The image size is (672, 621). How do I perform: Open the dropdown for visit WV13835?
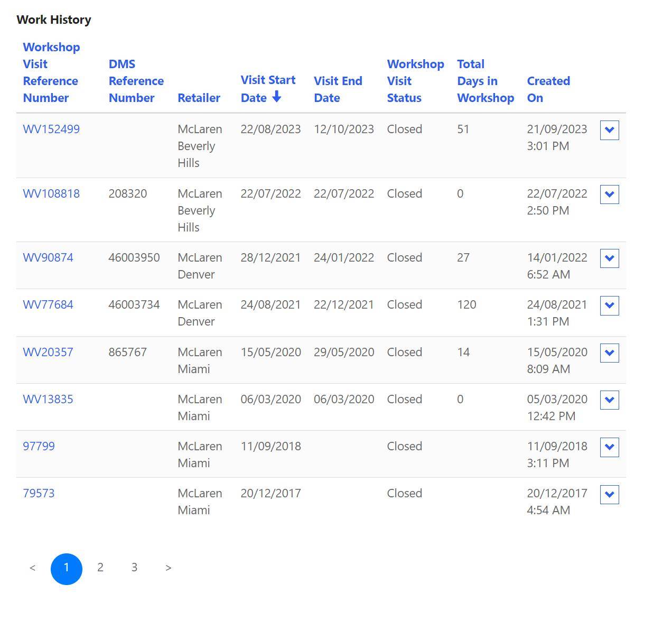point(609,400)
